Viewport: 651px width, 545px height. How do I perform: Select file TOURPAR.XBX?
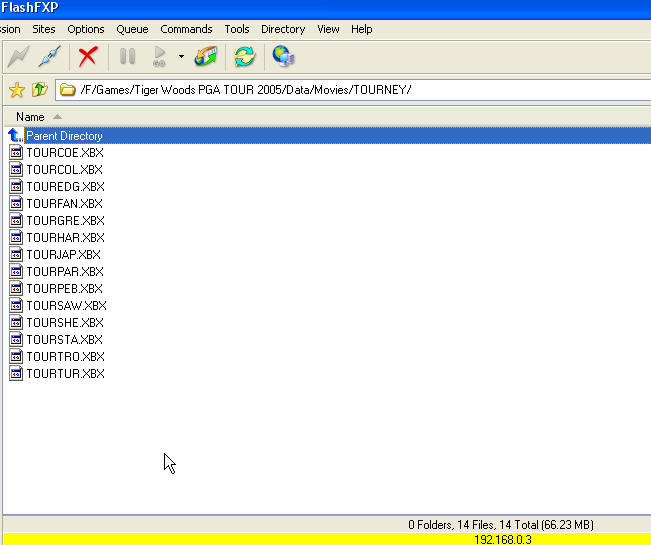(65, 272)
